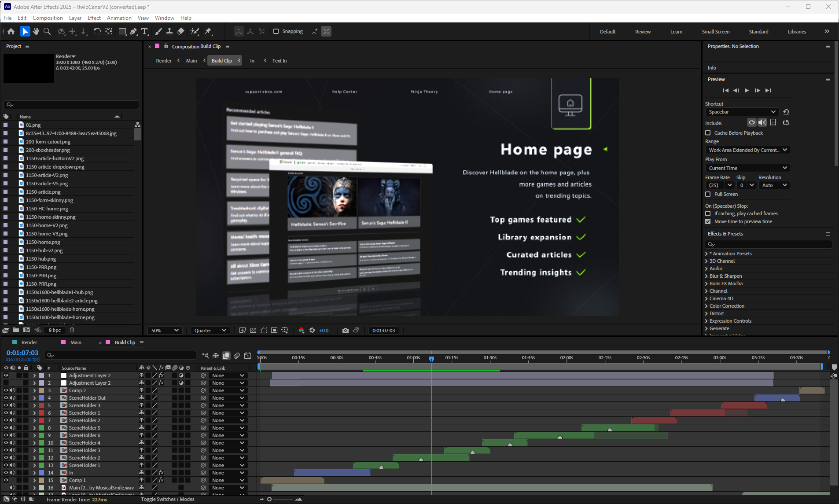This screenshot has height=504, width=839.
Task: Open the Quarter resolution dropdown
Action: [210, 330]
